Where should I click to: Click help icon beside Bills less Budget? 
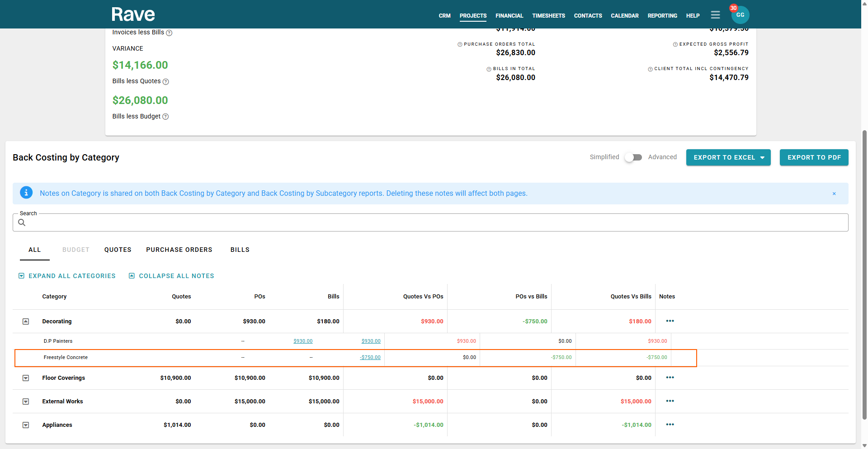point(165,117)
